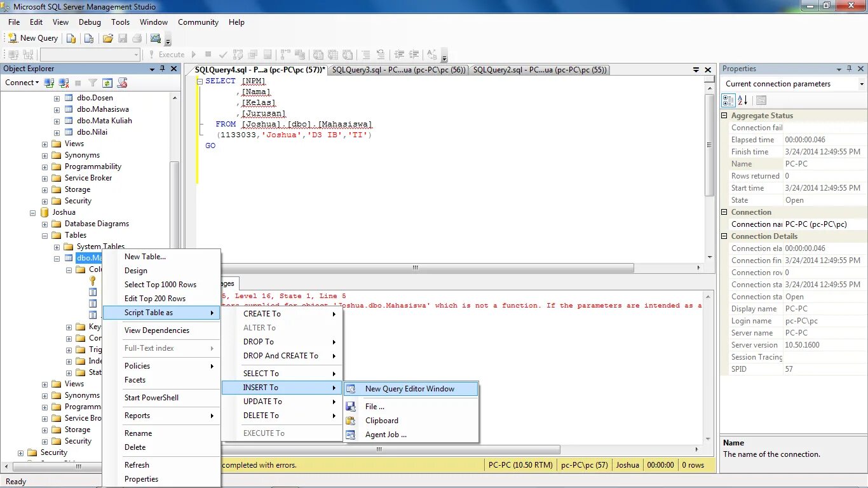The height and width of the screenshot is (488, 868).
Task: Switch to SQLQuery3.sql tab
Action: coord(398,70)
